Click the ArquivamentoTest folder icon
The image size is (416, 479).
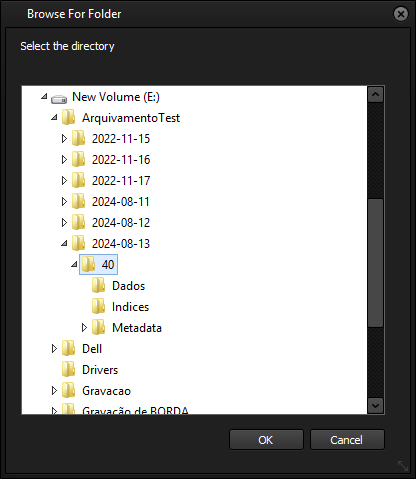coord(69,118)
